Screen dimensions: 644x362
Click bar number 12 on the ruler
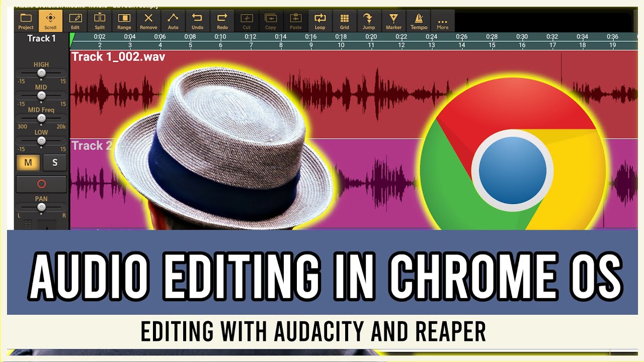click(x=401, y=45)
